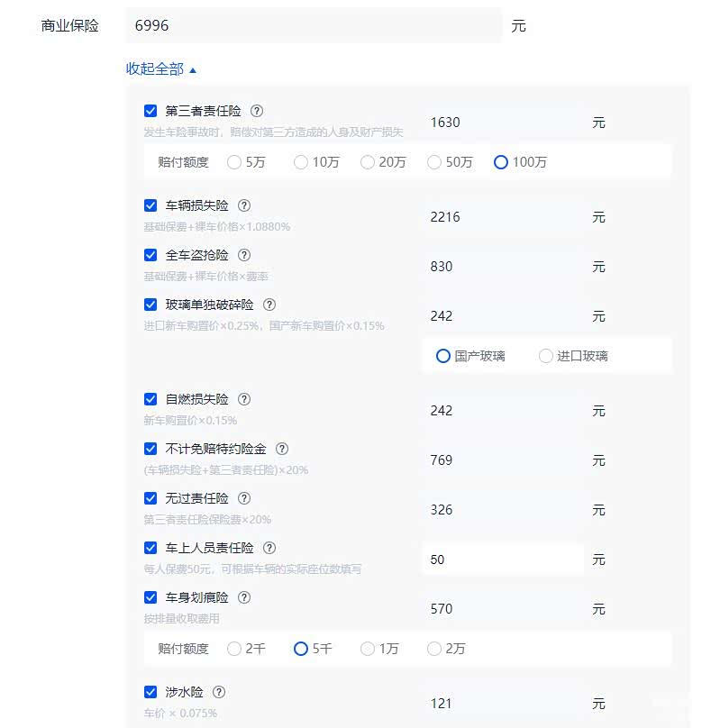Viewport: 711px width, 728px height.
Task: Open help tooltip for 玻璃单独破碎险
Action: coord(269,305)
